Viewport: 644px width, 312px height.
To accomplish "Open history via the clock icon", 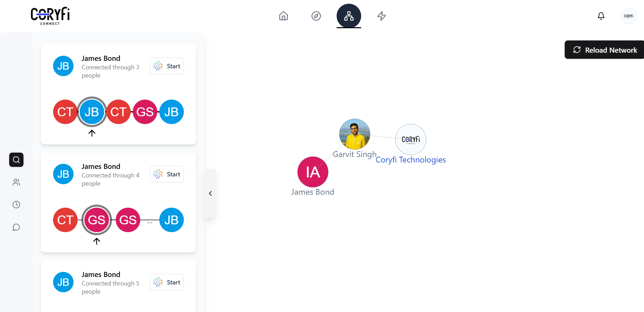I will 16,205.
